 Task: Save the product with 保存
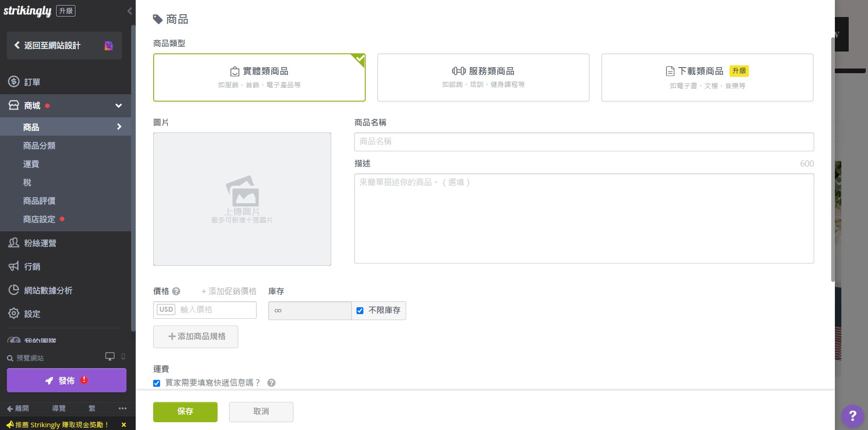185,412
